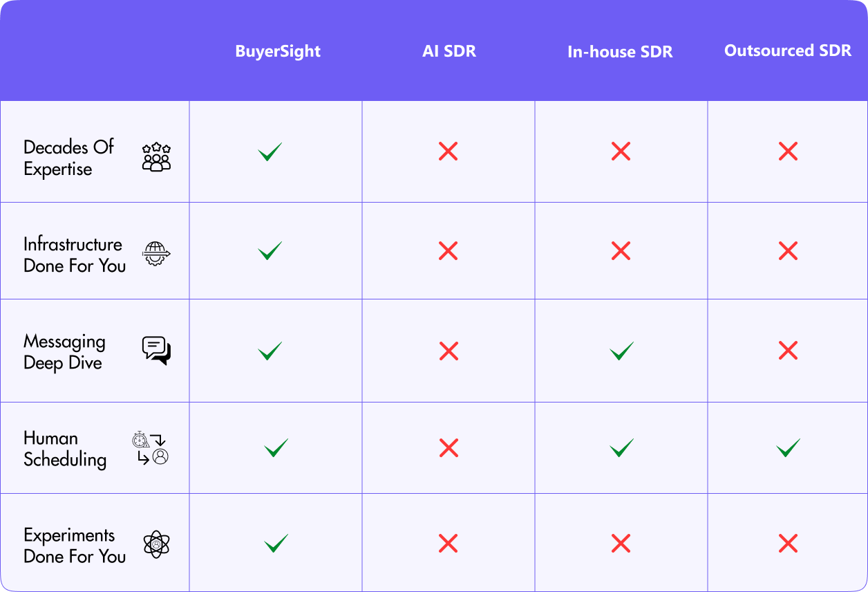This screenshot has width=868, height=592.
Task: Select the In-house SDR column header
Action: click(620, 52)
